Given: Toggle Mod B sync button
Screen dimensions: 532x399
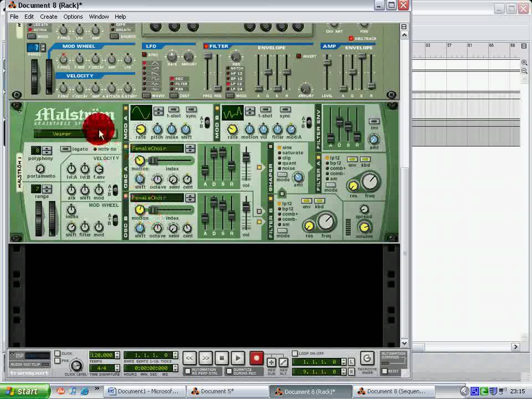Looking at the screenshot, I should [x=285, y=109].
